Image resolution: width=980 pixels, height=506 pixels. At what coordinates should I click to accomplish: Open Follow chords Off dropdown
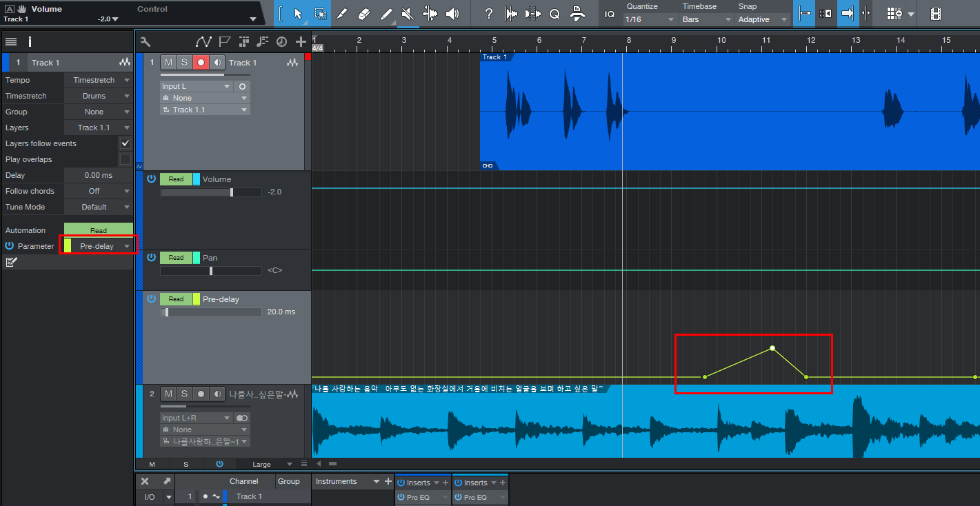pos(98,191)
